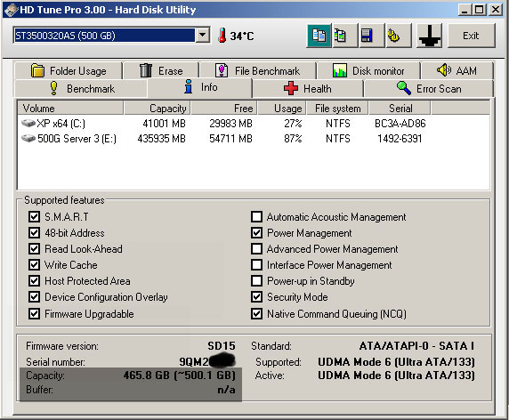Click the '1492-6391' serial value
The height and width of the screenshot is (420, 509).
(x=400, y=139)
